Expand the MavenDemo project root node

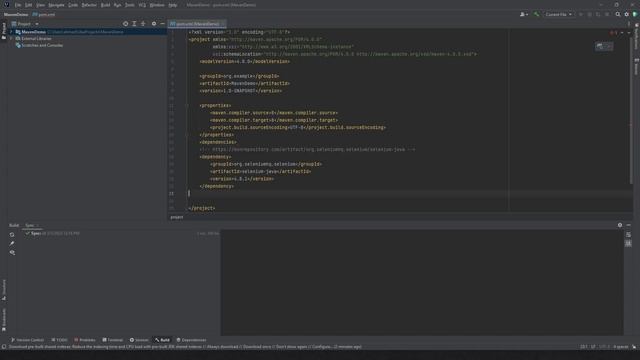coord(11,32)
